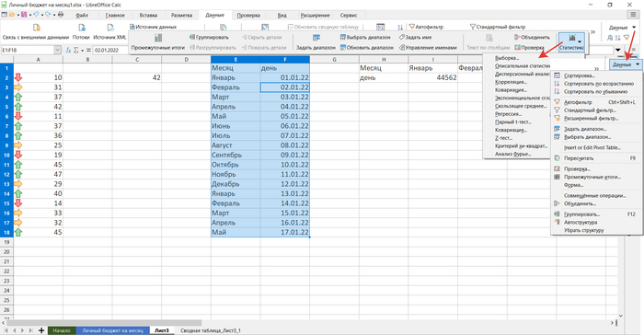This screenshot has width=644, height=335.
Task: Click Стандартный фильтр in the ribbon top row
Action: coord(498,27)
